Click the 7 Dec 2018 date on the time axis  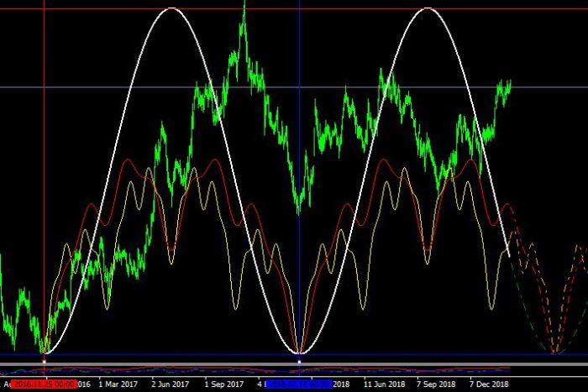click(489, 384)
